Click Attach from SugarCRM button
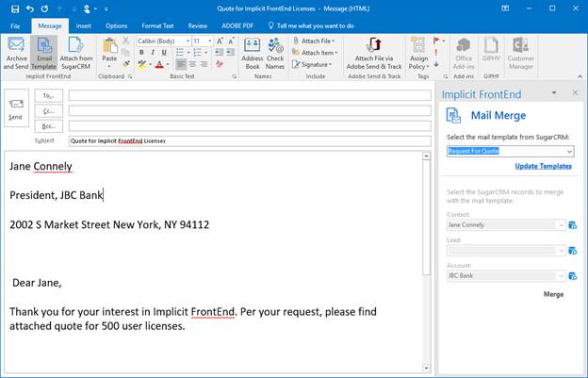Viewport: 588px width, 378px height. pos(76,52)
